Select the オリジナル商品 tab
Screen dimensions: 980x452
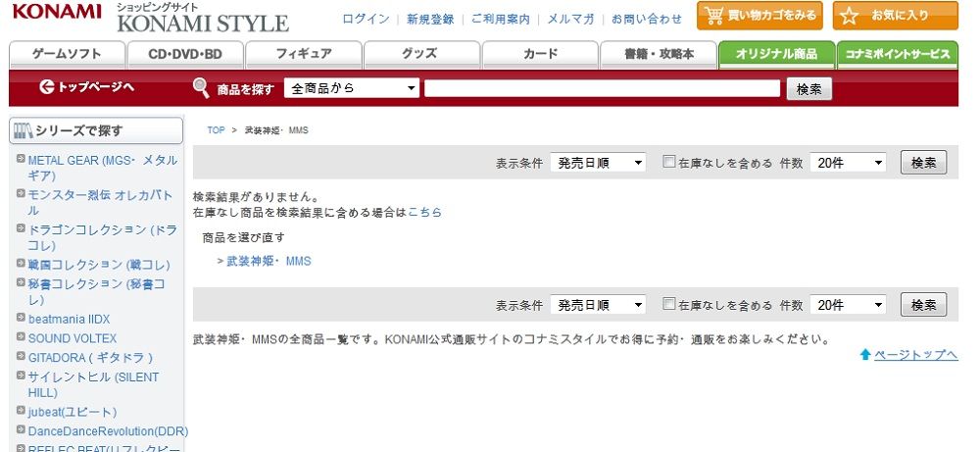point(777,55)
